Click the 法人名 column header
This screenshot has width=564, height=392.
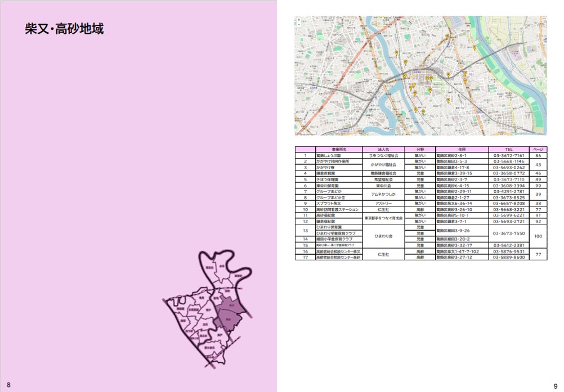pyautogui.click(x=384, y=150)
